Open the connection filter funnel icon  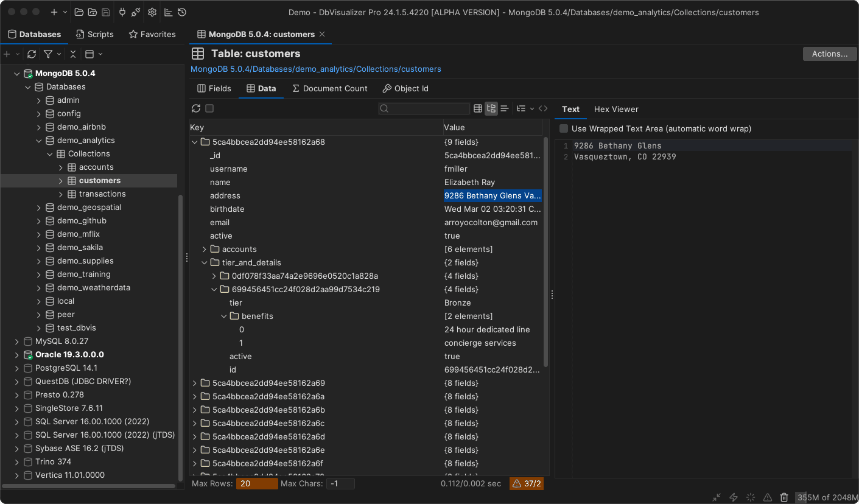click(46, 54)
